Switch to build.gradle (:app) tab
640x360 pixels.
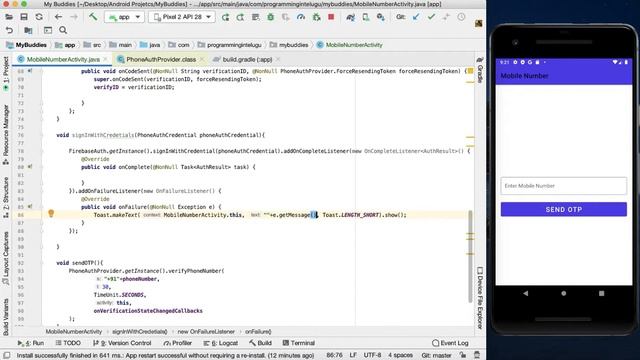point(247,60)
